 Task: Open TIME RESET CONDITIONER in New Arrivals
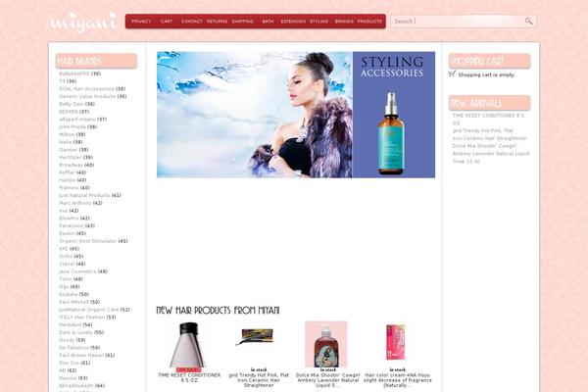point(488,120)
